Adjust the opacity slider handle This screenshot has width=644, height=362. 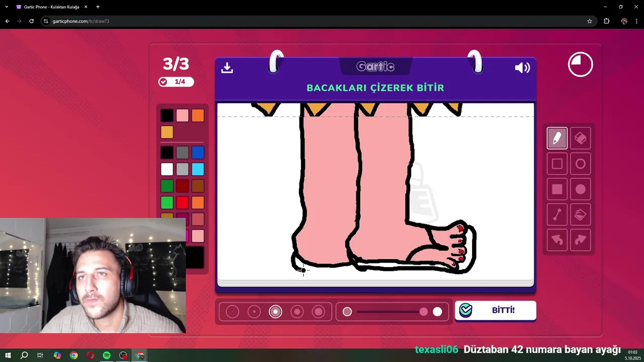pos(424,312)
